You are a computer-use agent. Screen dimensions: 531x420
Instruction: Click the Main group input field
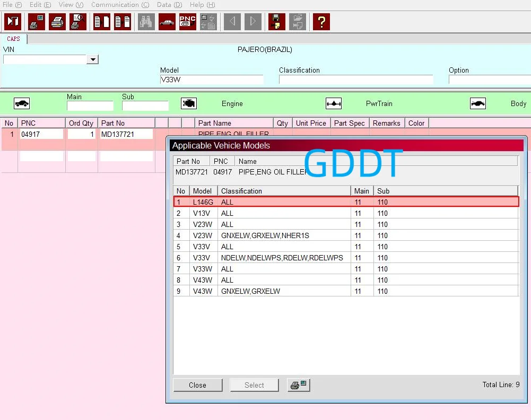click(90, 106)
